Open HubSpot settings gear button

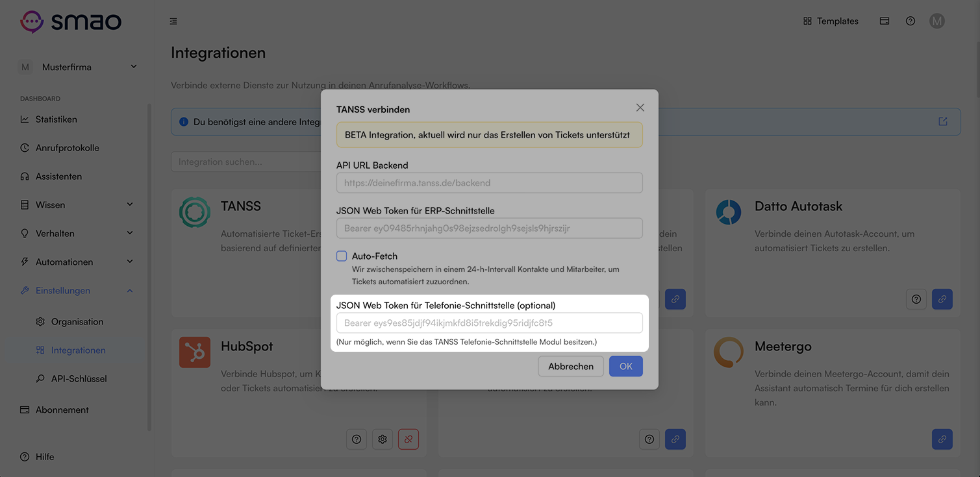click(x=383, y=439)
